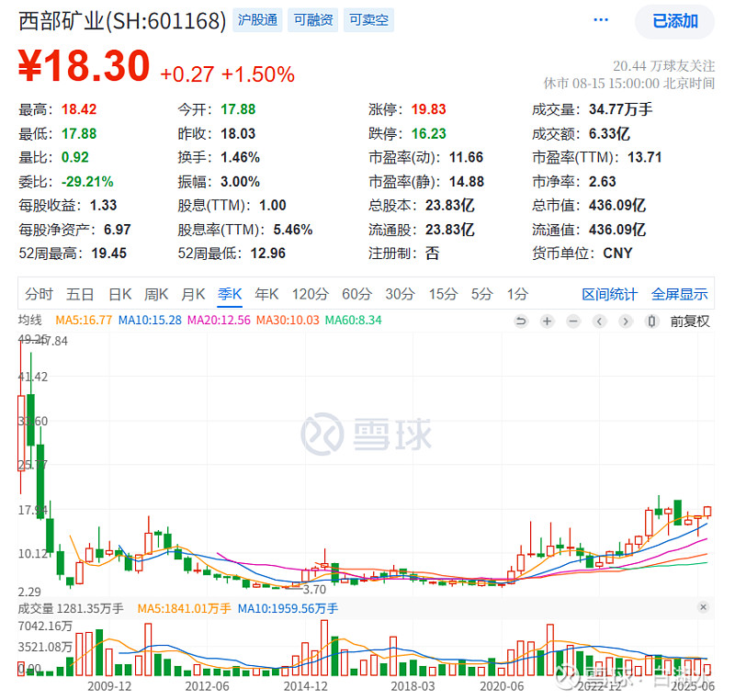Click the 成交额 value 6.33亿

609,134
